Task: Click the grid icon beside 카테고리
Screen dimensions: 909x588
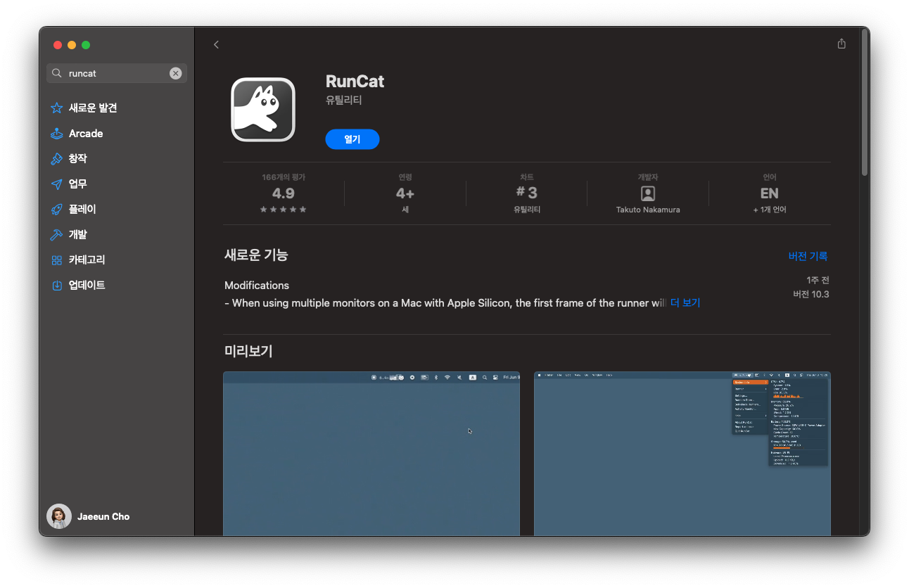Action: coord(57,260)
